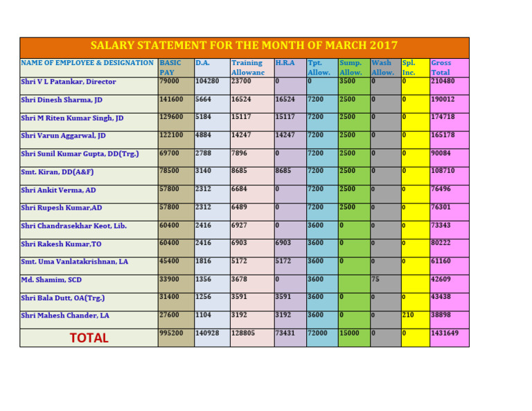The height and width of the screenshot is (411, 532).
Task: Click Shri Ankit Verma, AD
Action: [x=58, y=190]
